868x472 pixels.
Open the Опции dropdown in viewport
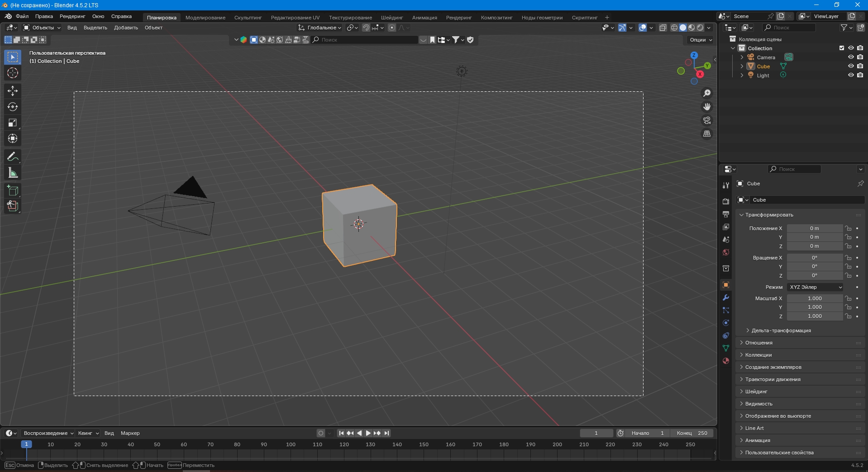701,40
